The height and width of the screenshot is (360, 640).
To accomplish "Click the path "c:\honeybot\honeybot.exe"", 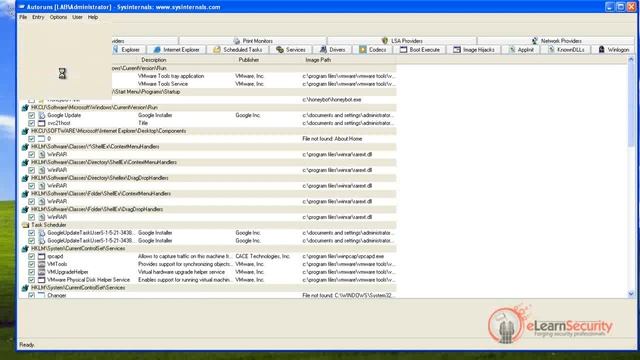I will pyautogui.click(x=332, y=100).
